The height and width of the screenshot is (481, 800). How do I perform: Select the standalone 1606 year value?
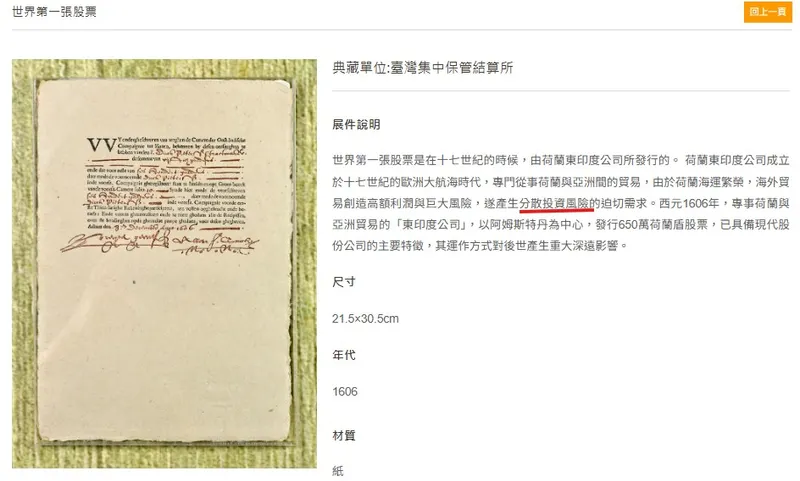[345, 392]
